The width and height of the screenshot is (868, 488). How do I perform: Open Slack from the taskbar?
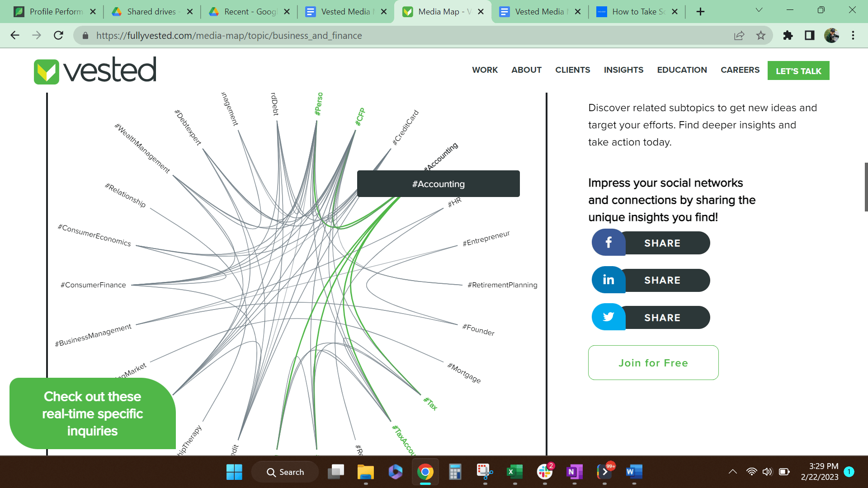[x=545, y=472]
